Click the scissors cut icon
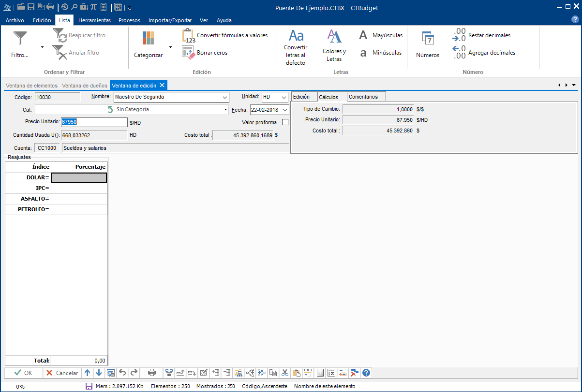Screen dimensions: 582x392 click(285, 373)
